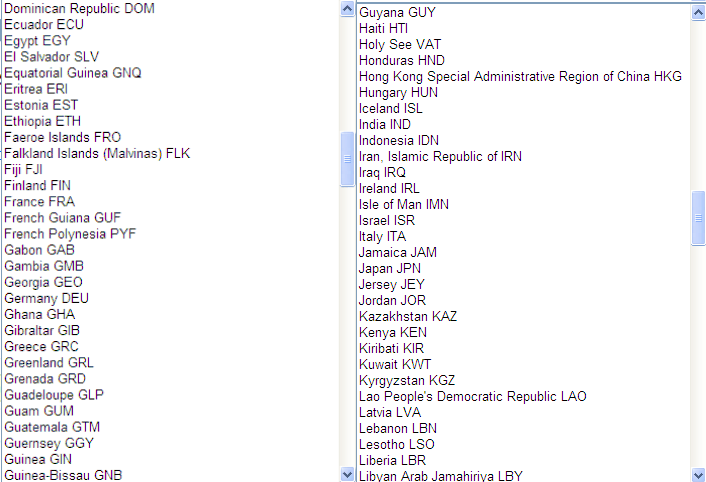Select Guam GUM
This screenshot has height=482, width=706.
point(39,411)
